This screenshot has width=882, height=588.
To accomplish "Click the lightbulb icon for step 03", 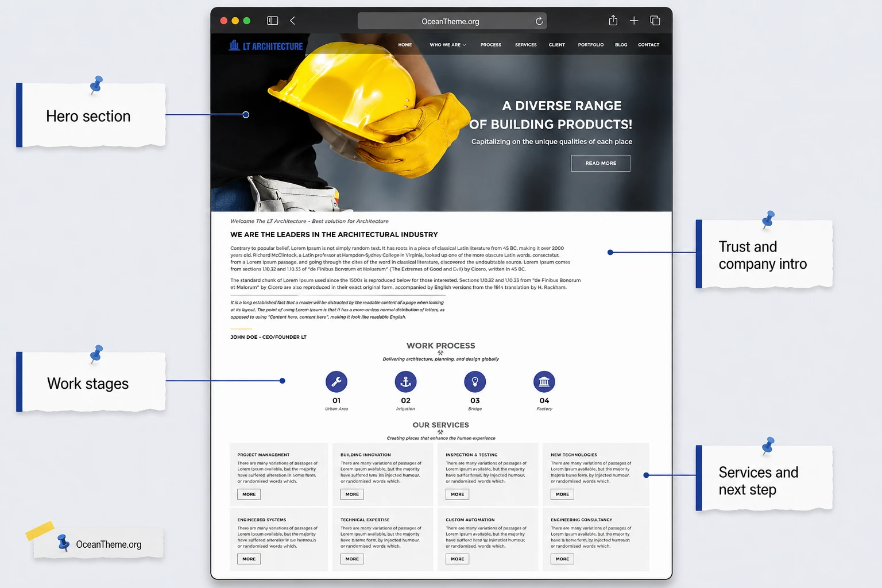I will point(475,382).
